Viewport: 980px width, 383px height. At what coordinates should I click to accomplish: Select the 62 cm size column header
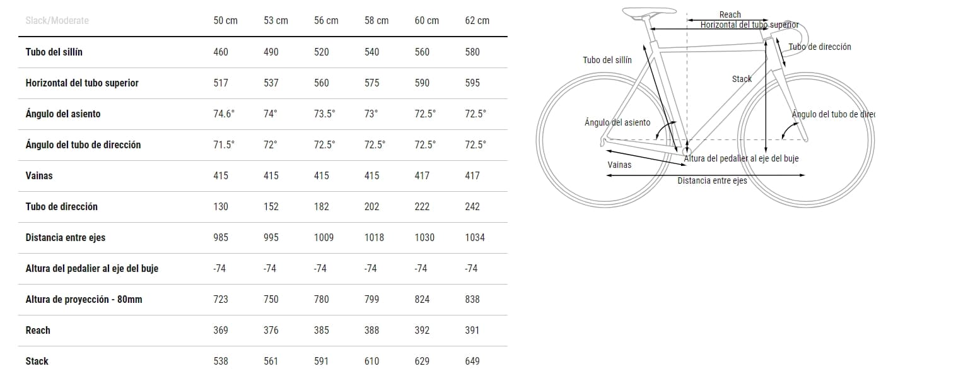tap(477, 21)
